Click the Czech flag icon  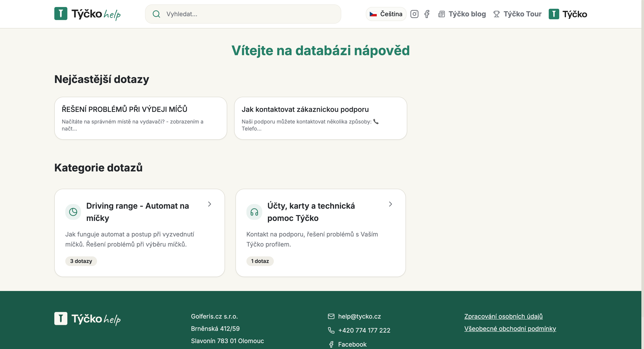[x=373, y=14]
